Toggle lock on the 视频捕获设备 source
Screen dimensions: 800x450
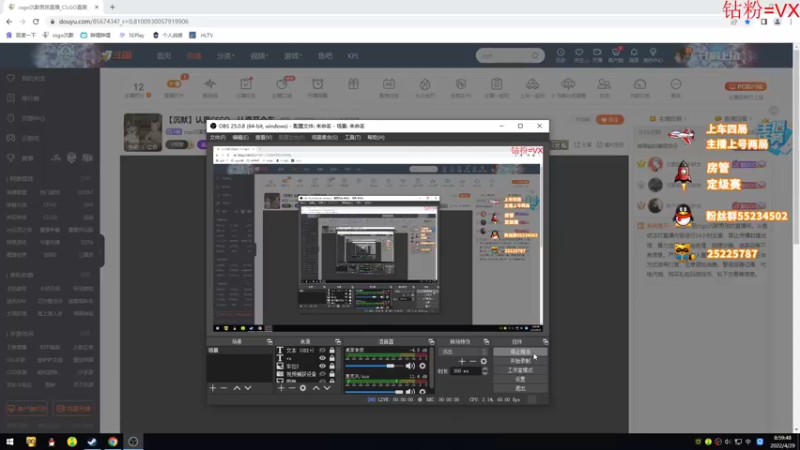click(332, 374)
